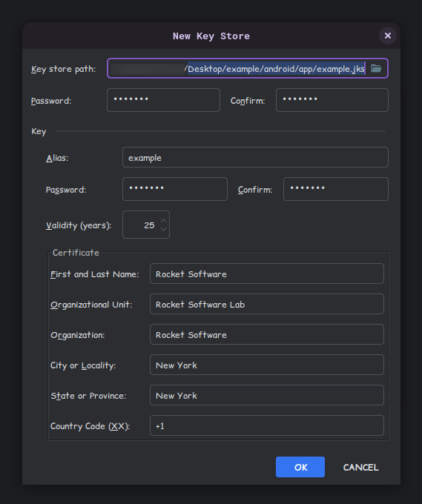The height and width of the screenshot is (504, 422).
Task: Click the CANCEL button
Action: coord(360,467)
